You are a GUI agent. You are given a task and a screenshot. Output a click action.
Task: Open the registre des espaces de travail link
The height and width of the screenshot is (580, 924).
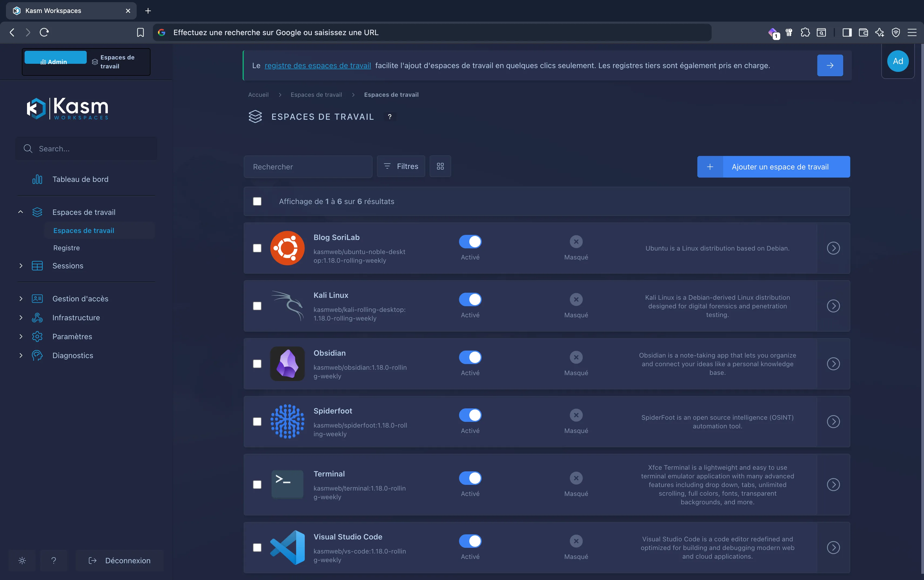317,65
